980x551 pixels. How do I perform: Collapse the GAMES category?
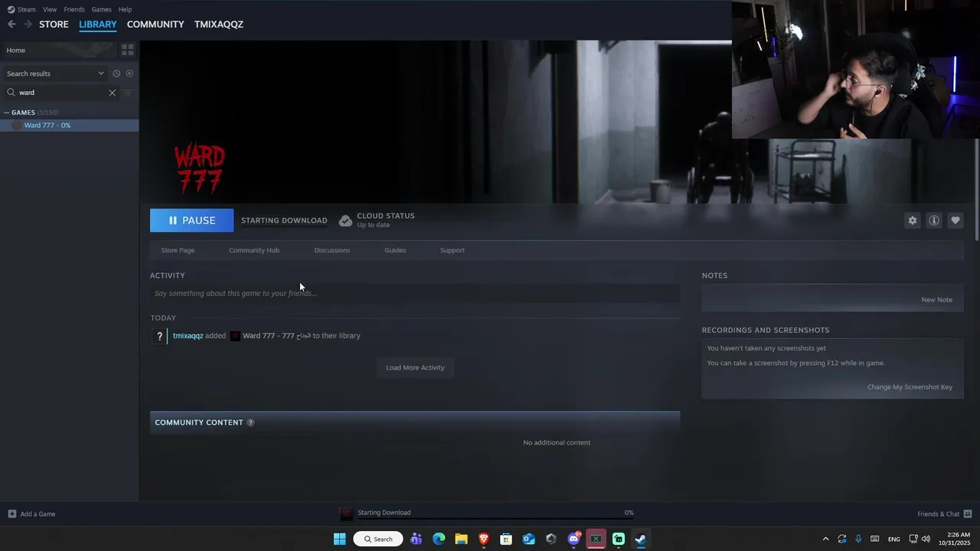pos(7,112)
